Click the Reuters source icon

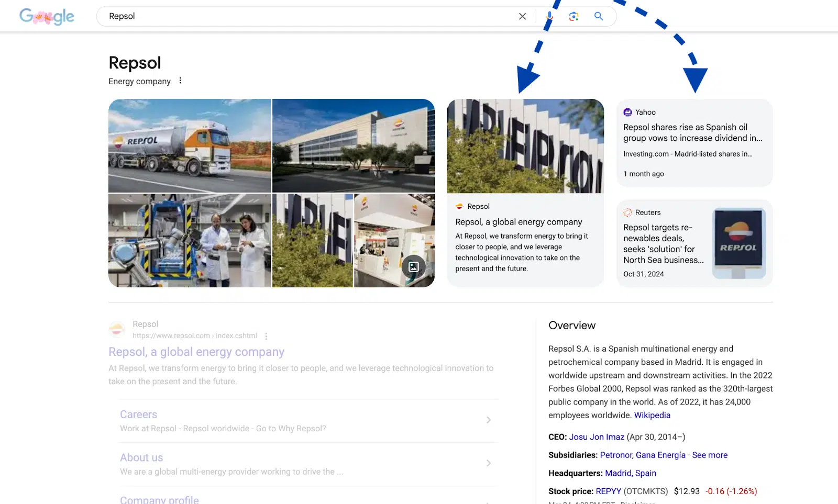tap(627, 212)
